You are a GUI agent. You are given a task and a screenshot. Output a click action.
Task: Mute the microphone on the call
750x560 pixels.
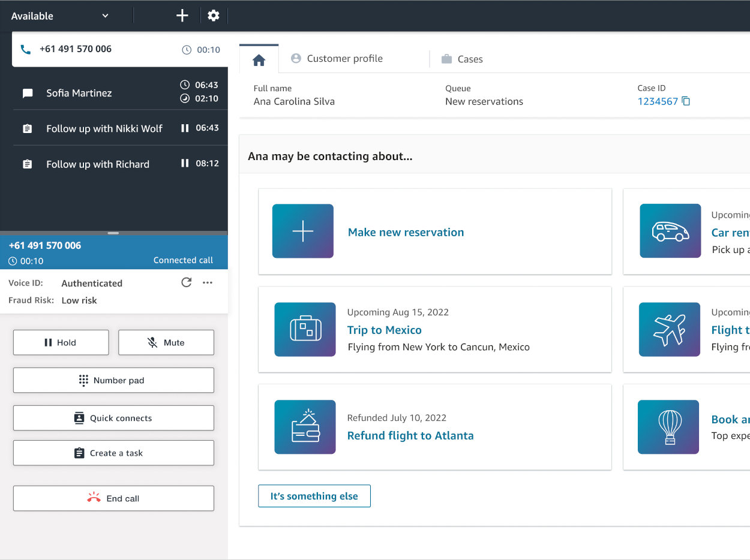click(x=166, y=342)
